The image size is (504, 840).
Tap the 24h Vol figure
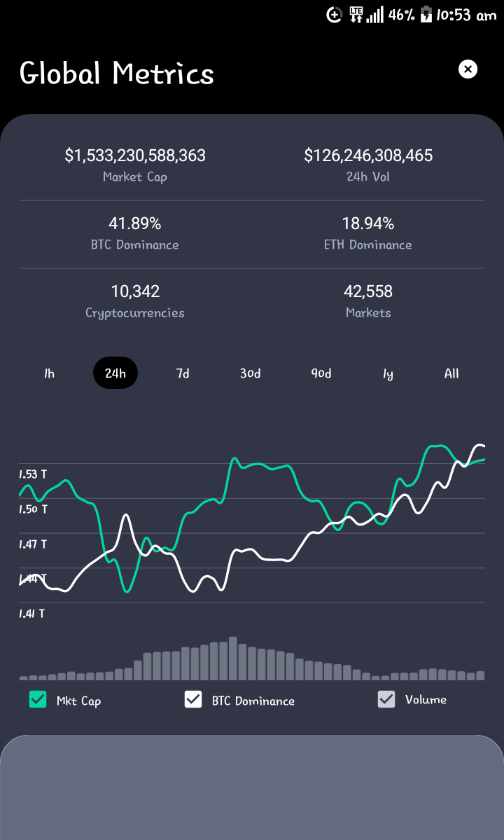click(x=369, y=156)
